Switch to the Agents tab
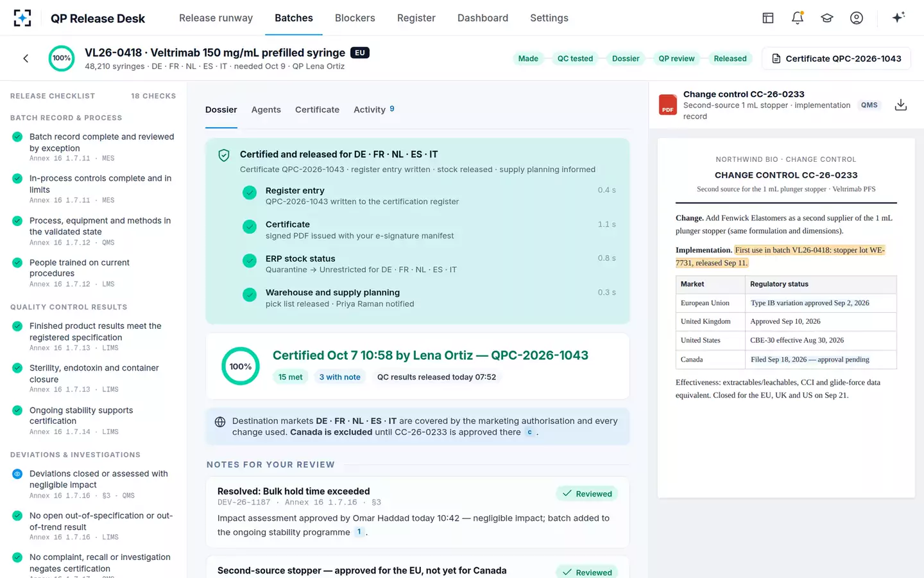Screen dimensions: 924x578 266,110
